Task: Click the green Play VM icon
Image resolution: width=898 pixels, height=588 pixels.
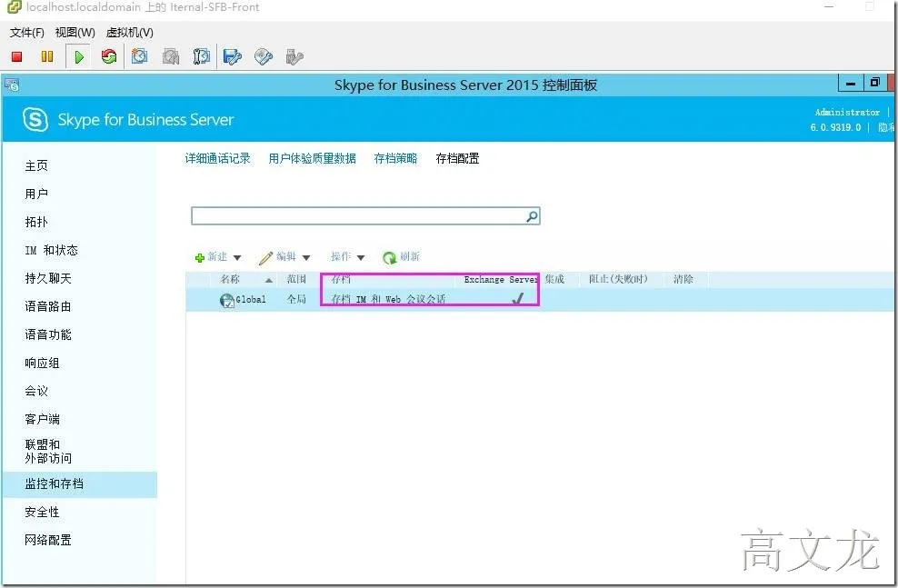Action: point(79,56)
